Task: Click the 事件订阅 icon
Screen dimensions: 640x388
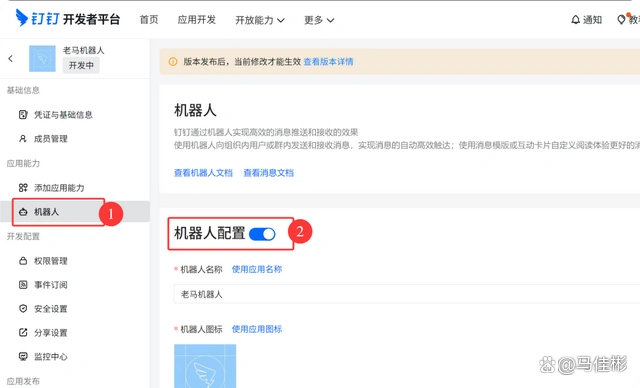Action: point(23,285)
